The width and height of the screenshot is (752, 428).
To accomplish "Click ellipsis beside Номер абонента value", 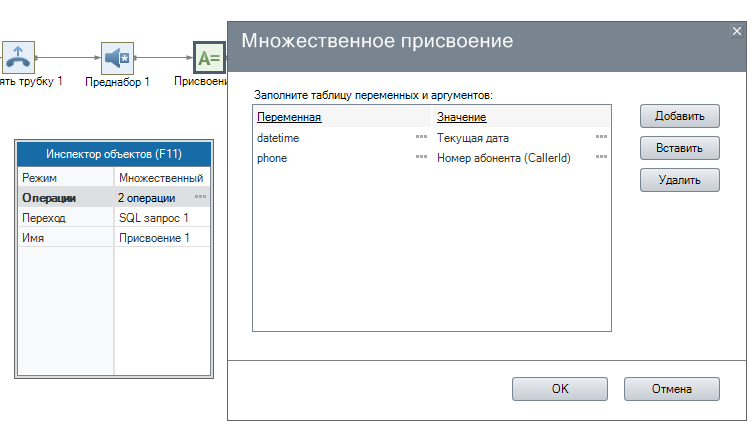I will [x=601, y=157].
